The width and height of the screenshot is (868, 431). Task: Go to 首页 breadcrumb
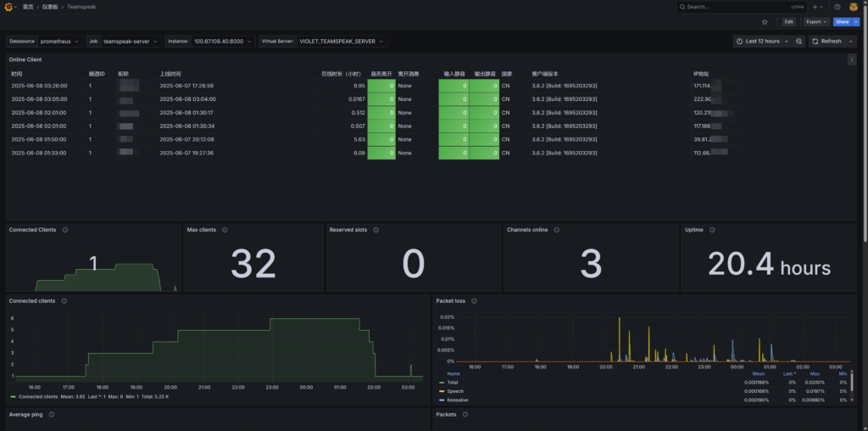click(28, 7)
